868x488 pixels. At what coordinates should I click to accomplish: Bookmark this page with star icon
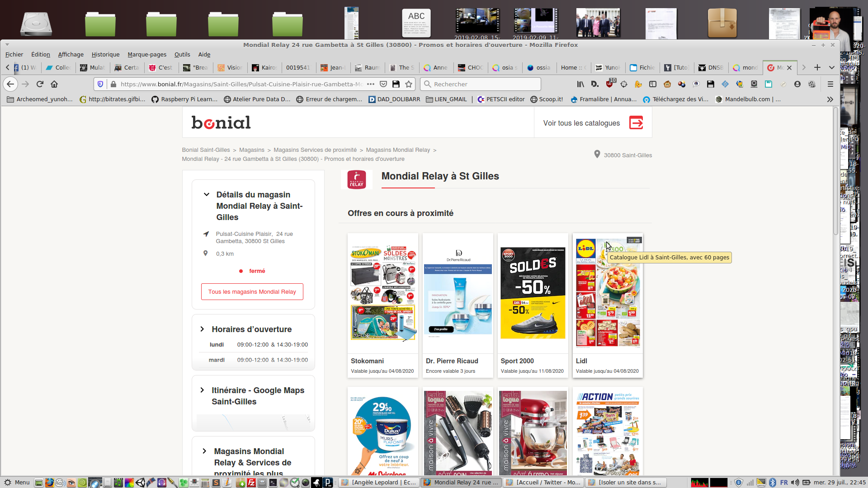(409, 84)
